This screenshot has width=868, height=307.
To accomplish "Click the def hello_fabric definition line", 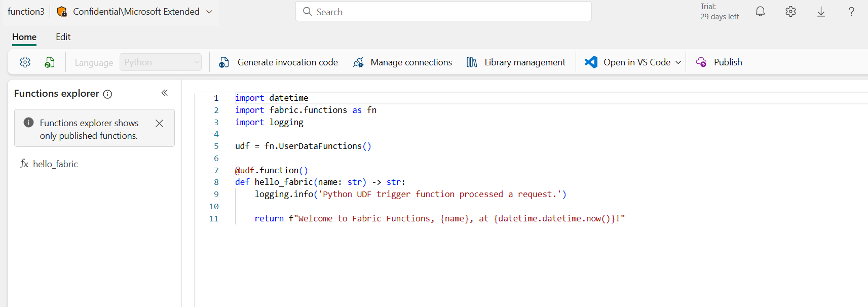I will click(320, 182).
